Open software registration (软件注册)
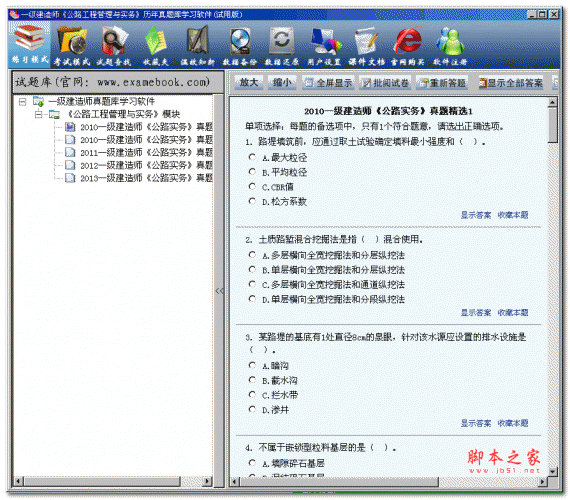570x500 pixels. pyautogui.click(x=450, y=46)
